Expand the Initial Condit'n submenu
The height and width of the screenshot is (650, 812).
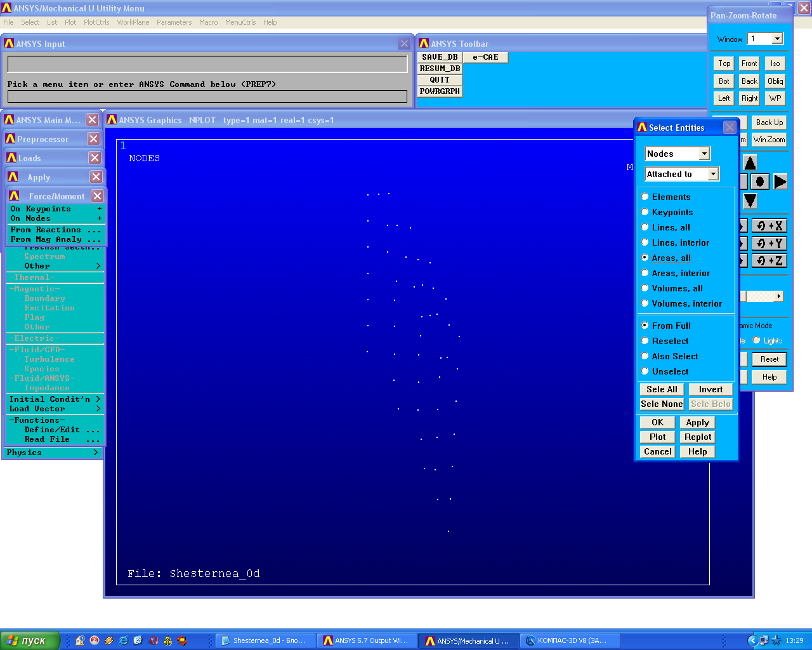click(55, 399)
